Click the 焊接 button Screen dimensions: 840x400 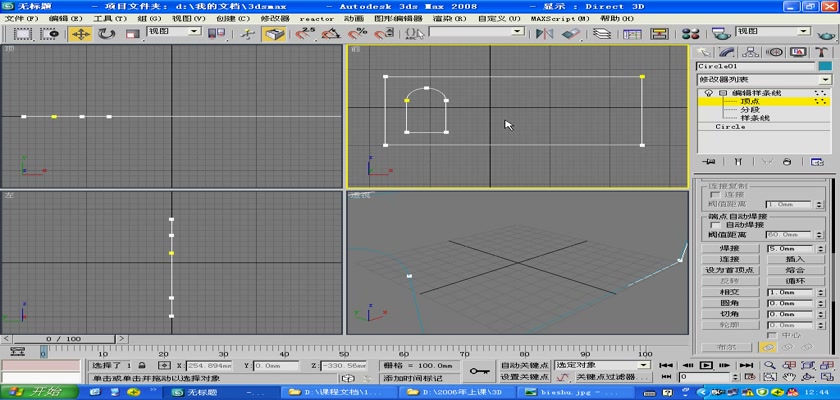pyautogui.click(x=730, y=248)
